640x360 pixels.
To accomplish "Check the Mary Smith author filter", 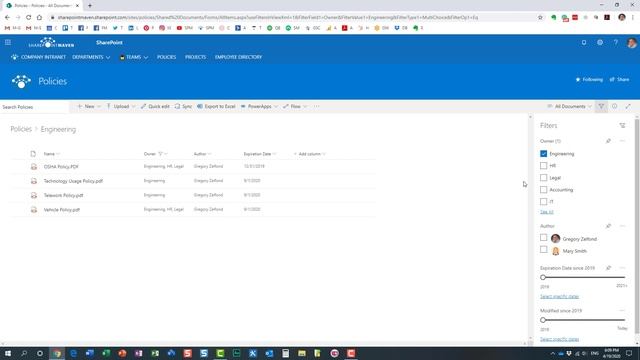I will pos(543,249).
